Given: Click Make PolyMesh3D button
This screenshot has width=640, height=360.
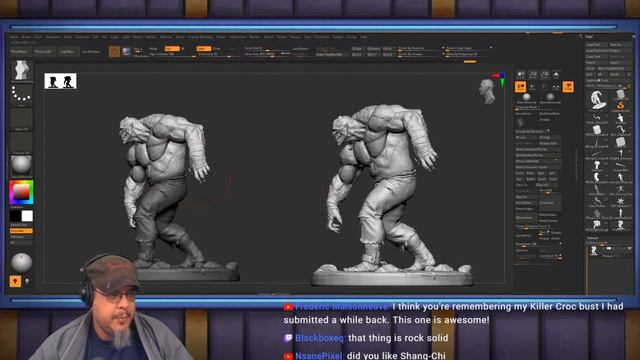Looking at the screenshot, I should point(614,69).
